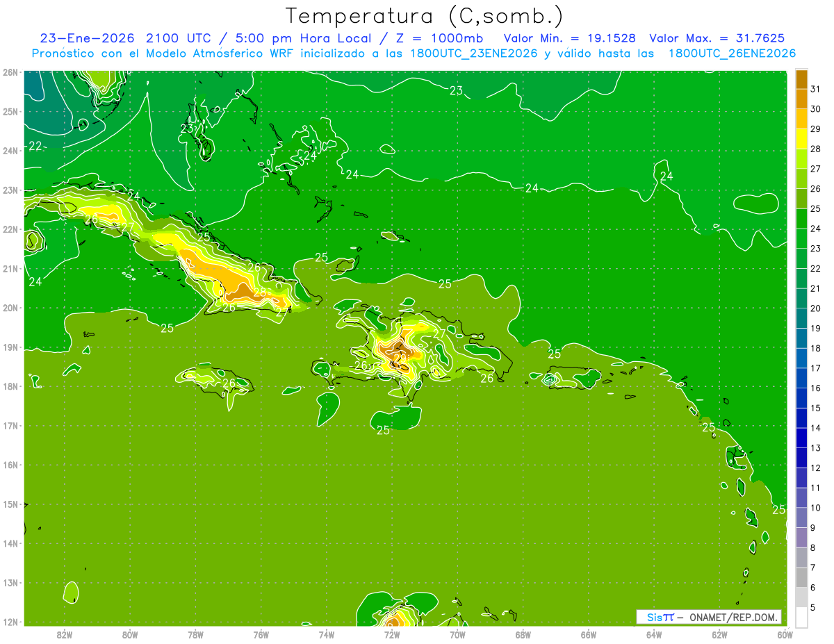
Task: Click the 24N latitude axis label
Action: (x=10, y=151)
